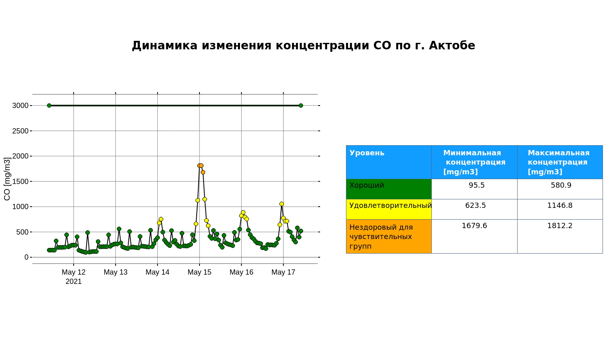Click the left endpoint of the 3000 threshold line
The width and height of the screenshot is (607, 364).
pos(49,106)
